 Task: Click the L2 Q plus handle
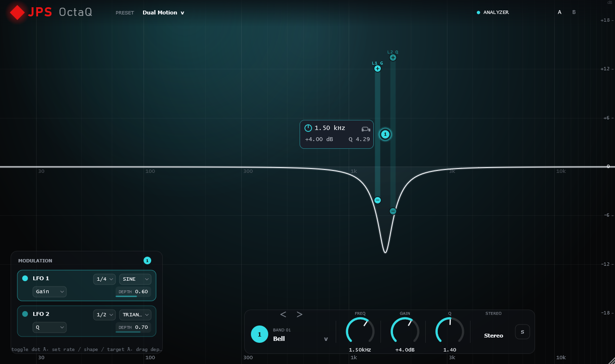[393, 58]
